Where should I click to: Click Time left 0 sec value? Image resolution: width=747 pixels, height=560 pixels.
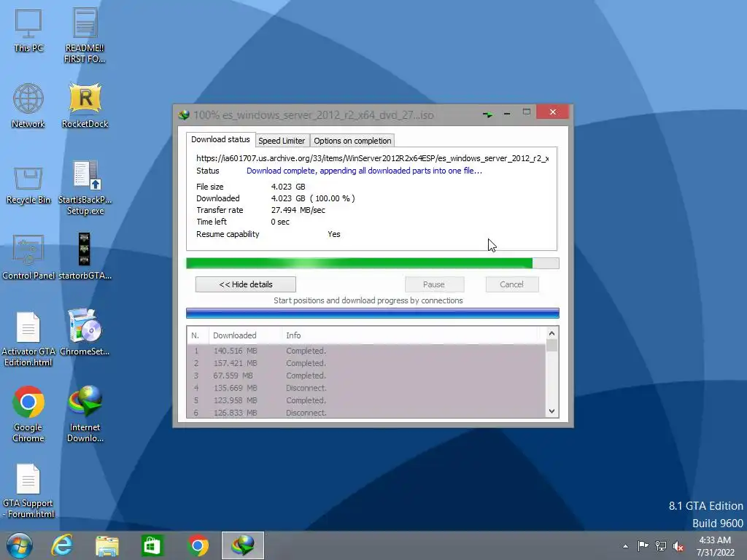click(x=280, y=222)
